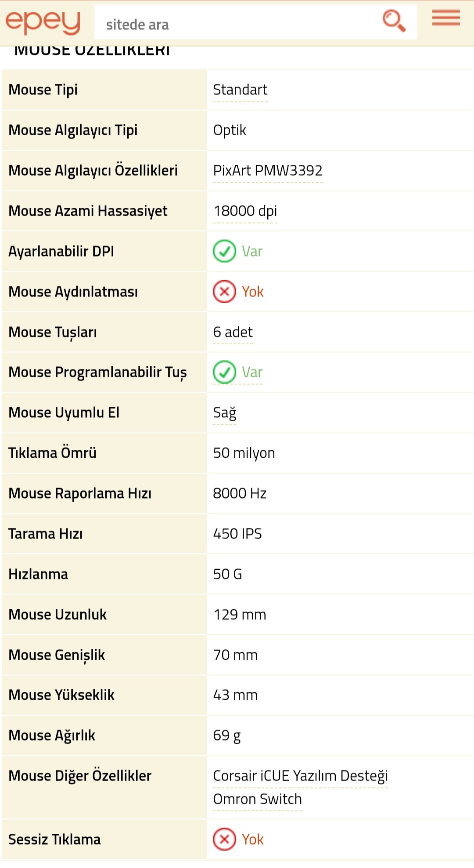
Task: Click the 8000 Hz value
Action: 240,493
